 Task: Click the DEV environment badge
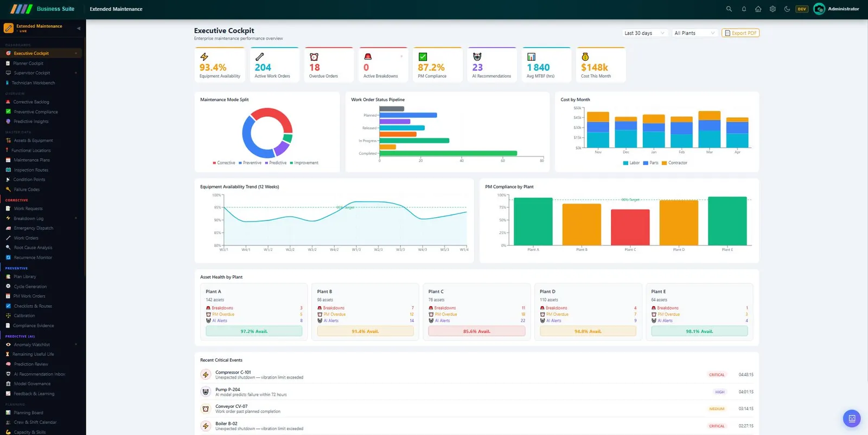(802, 9)
